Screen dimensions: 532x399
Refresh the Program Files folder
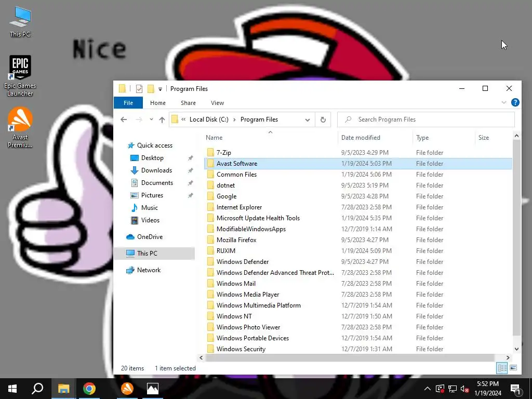pyautogui.click(x=323, y=119)
